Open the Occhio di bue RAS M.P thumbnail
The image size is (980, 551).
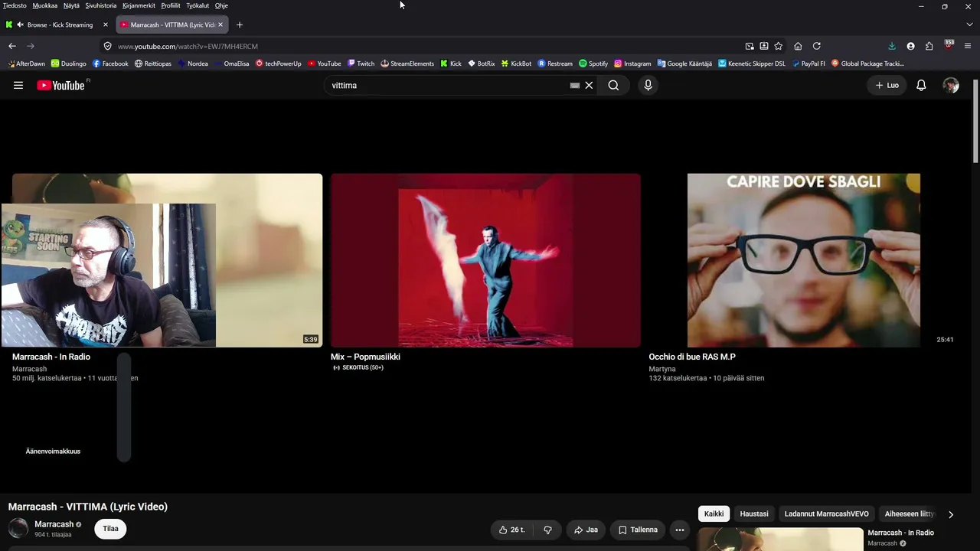pos(804,260)
